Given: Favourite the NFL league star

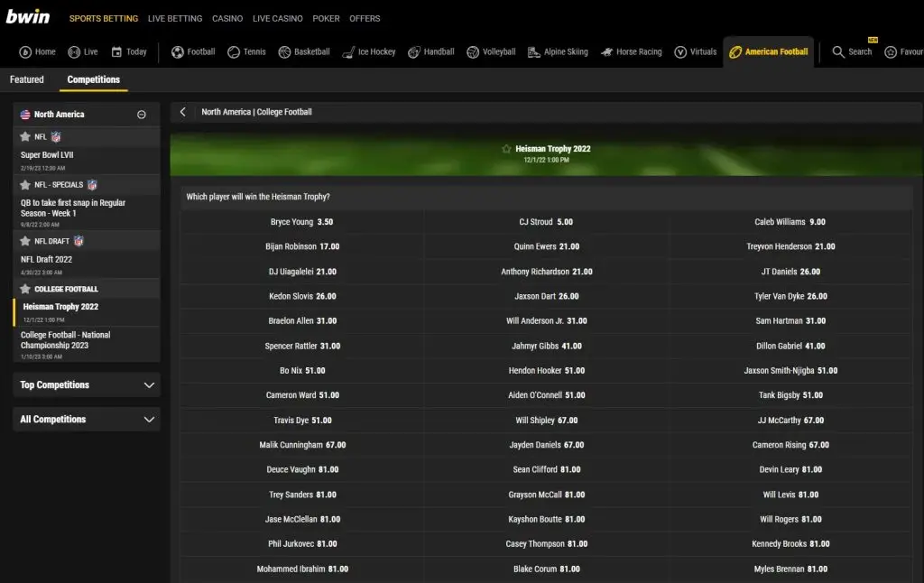Looking at the screenshot, I should coord(24,137).
